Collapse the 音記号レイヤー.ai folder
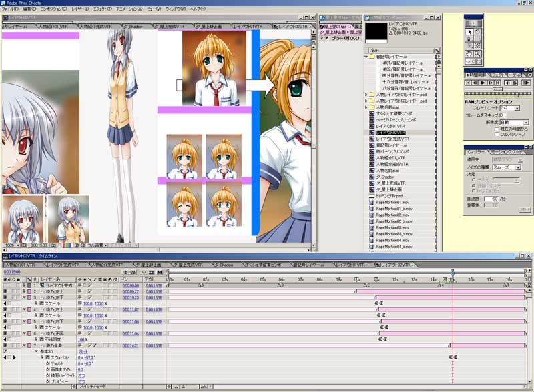Image resolution: width=534 pixels, height=392 pixels. [x=366, y=57]
